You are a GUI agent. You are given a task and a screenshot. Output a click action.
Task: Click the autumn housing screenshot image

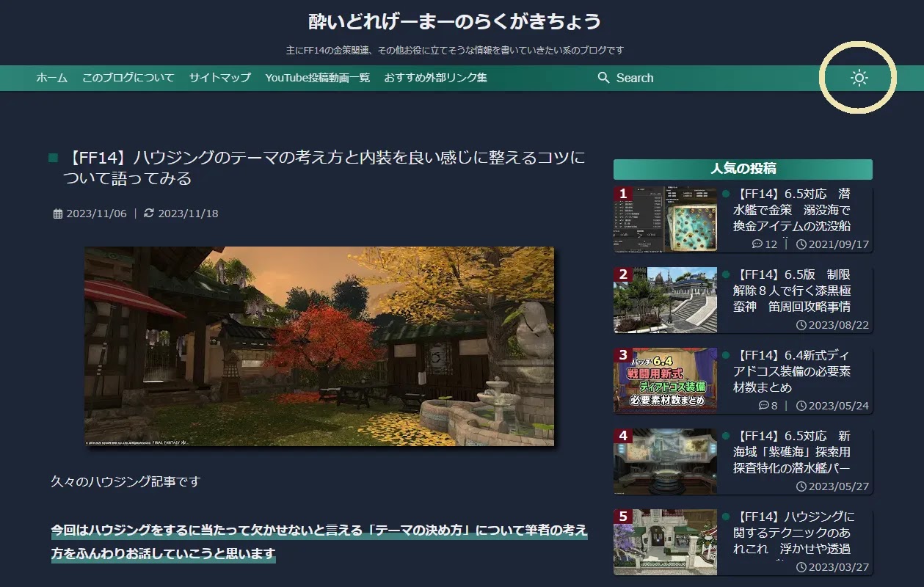coord(319,346)
